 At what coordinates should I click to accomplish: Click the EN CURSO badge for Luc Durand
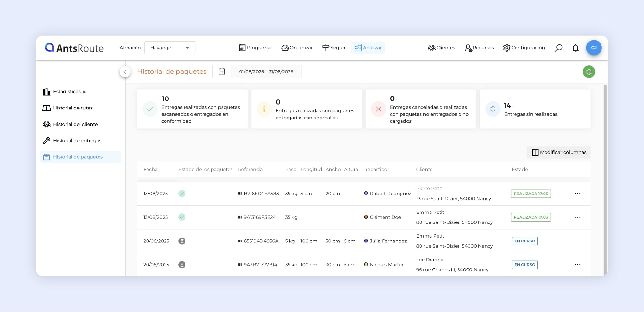525,265
